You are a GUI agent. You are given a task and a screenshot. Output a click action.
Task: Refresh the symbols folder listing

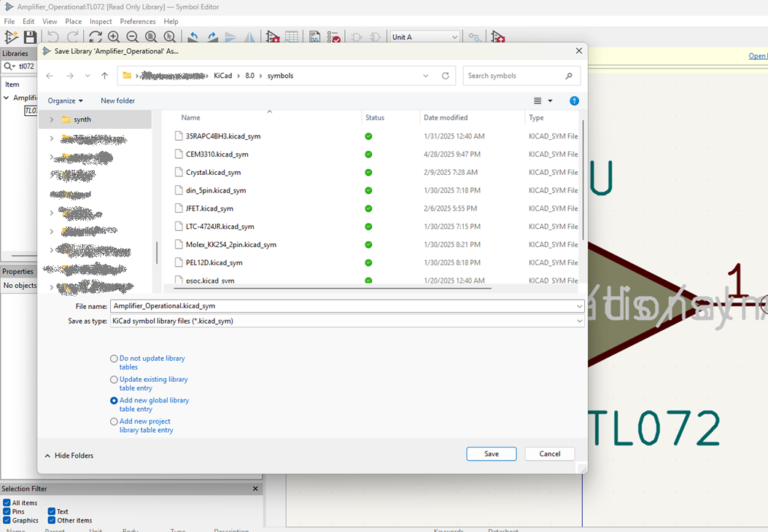[445, 76]
